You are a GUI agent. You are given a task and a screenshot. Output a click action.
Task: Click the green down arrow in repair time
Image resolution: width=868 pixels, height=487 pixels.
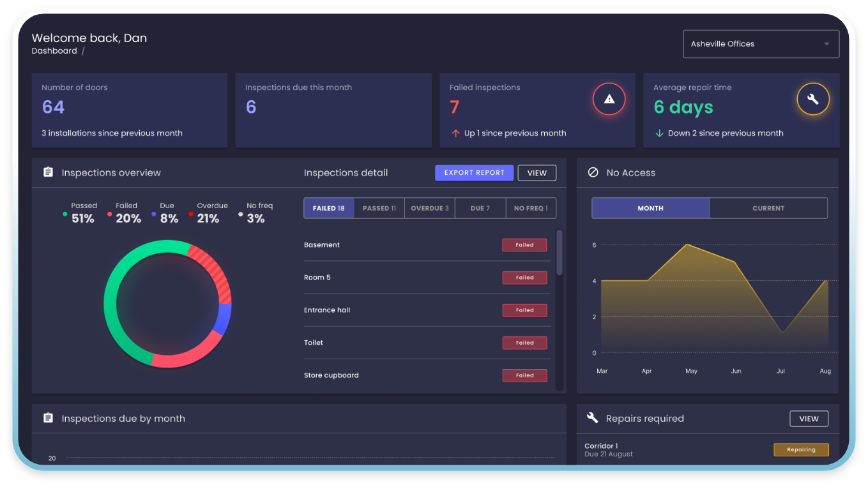click(x=659, y=133)
